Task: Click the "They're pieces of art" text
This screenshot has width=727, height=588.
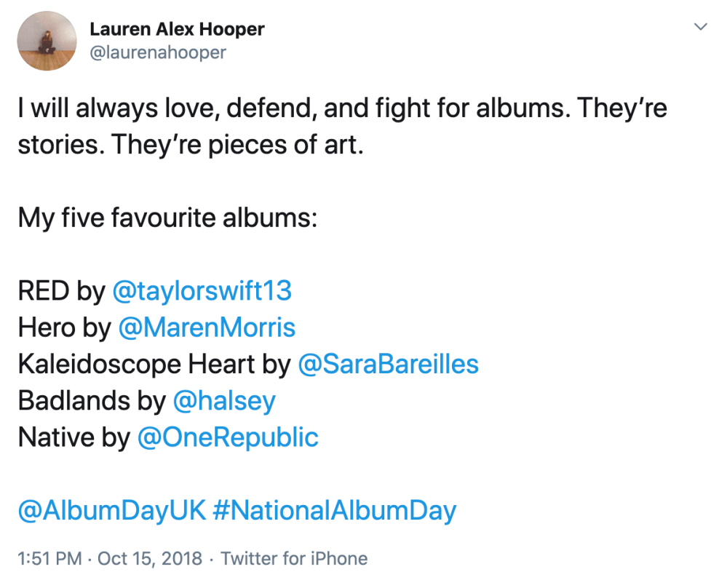Action: pos(263,145)
